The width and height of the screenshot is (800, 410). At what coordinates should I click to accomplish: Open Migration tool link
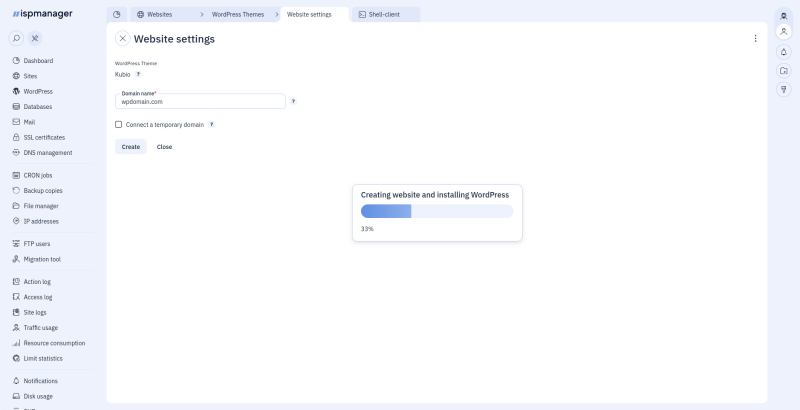42,259
